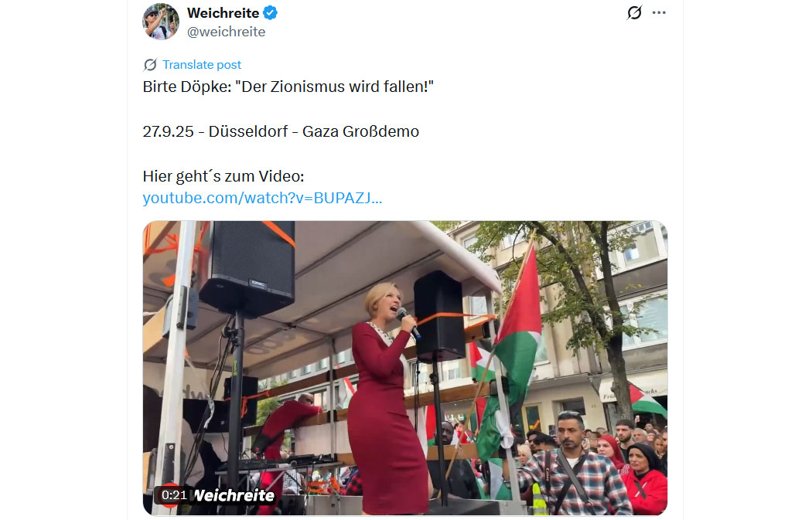This screenshot has width=812, height=520.
Task: Click the "Hier geht´s zum Video:" text
Action: 223,176
